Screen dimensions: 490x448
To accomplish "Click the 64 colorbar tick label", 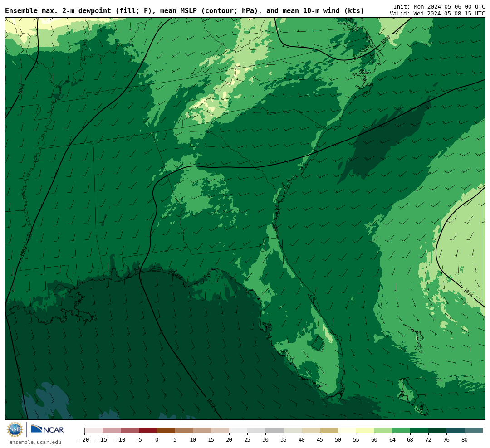I will (392, 440).
